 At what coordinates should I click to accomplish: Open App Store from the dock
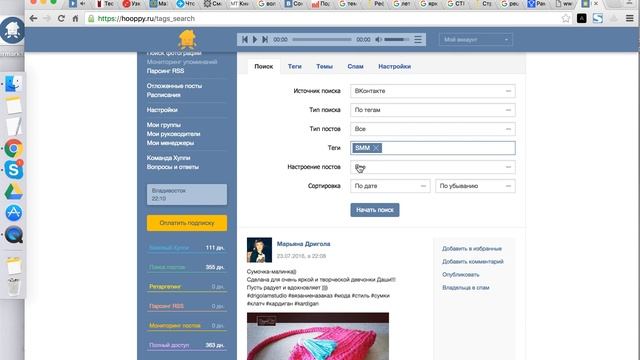tap(13, 213)
